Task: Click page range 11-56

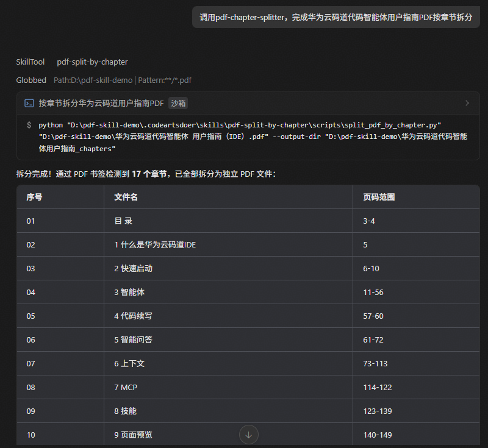Action: [x=373, y=292]
